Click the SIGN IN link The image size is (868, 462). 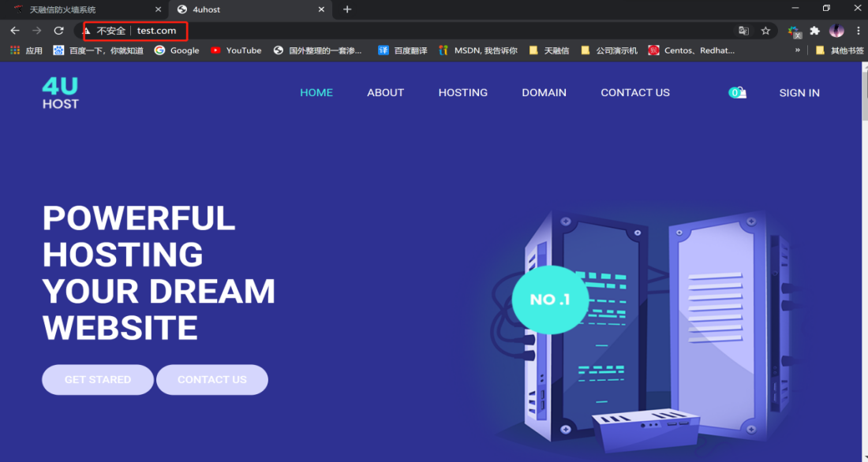(x=799, y=93)
